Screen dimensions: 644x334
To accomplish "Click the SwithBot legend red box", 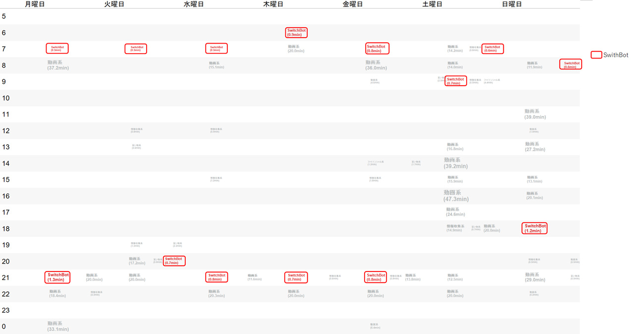I will coord(596,55).
